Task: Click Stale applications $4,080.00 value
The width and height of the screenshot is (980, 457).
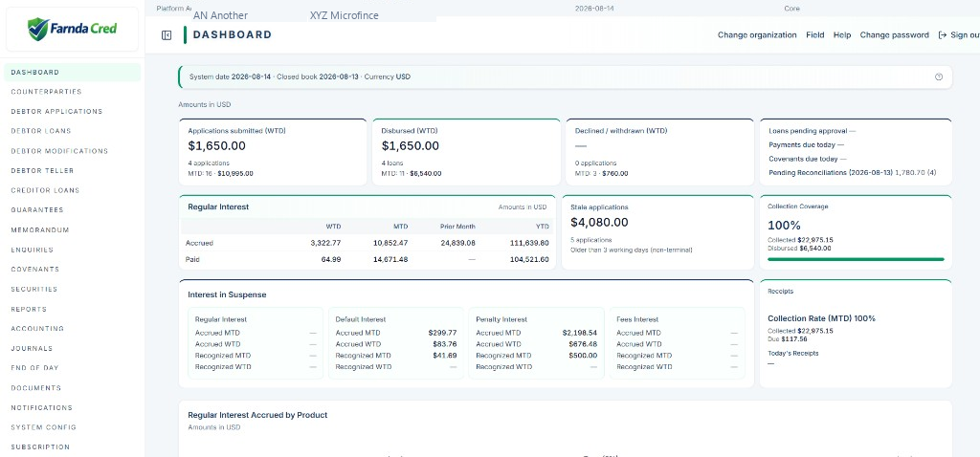Action: pos(599,222)
